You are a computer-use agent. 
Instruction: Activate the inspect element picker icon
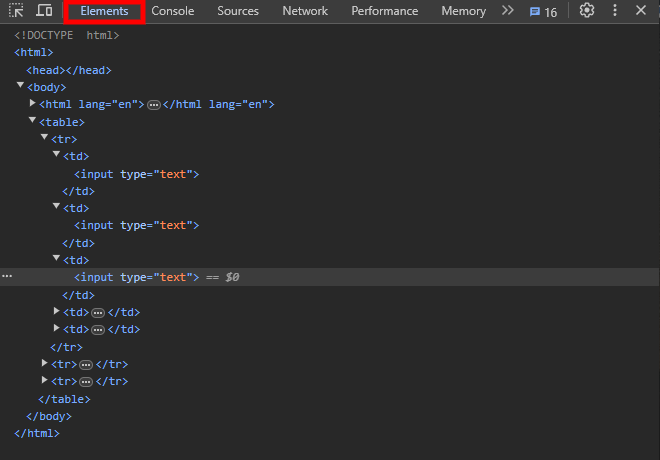(x=17, y=11)
